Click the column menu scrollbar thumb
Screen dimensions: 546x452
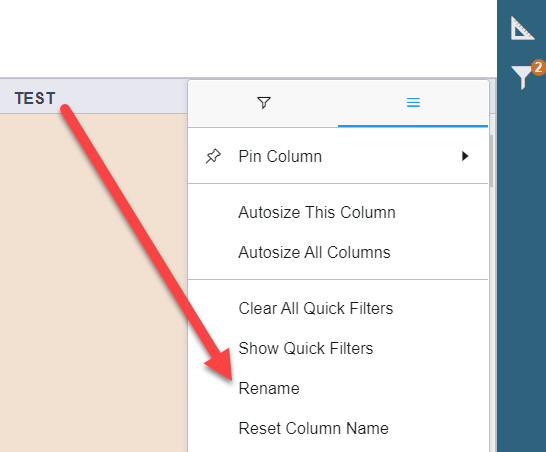click(x=491, y=161)
